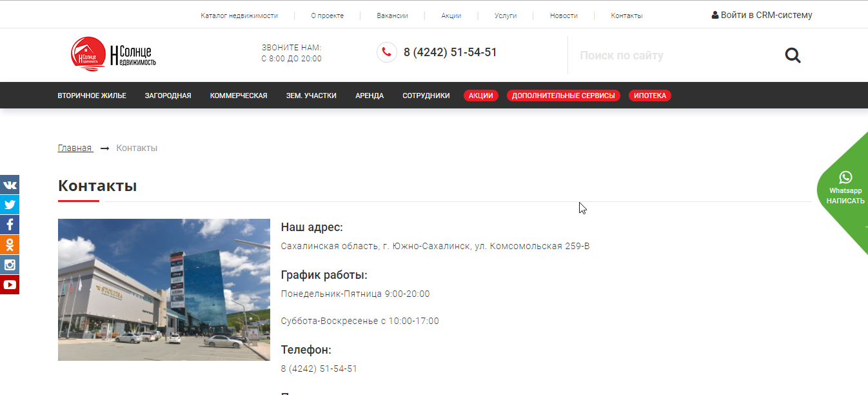868x395 pixels.
Task: Open Каталог недвижимости in top menu
Action: click(x=239, y=15)
